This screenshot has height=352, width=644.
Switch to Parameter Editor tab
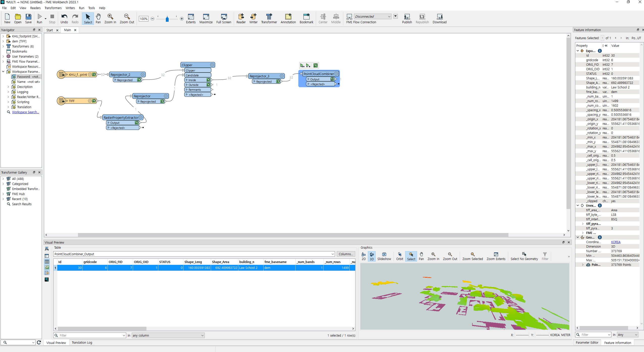pos(587,342)
